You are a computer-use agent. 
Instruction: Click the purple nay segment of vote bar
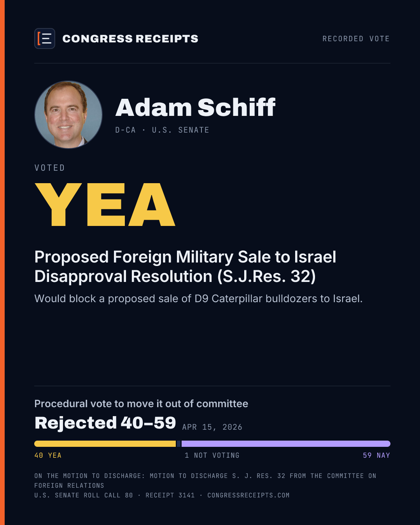286,444
